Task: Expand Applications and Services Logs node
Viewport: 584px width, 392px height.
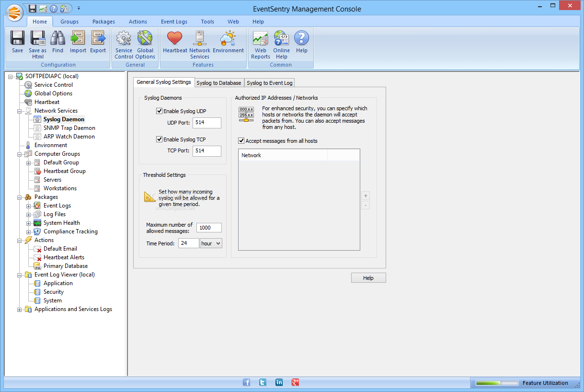Action: point(20,309)
